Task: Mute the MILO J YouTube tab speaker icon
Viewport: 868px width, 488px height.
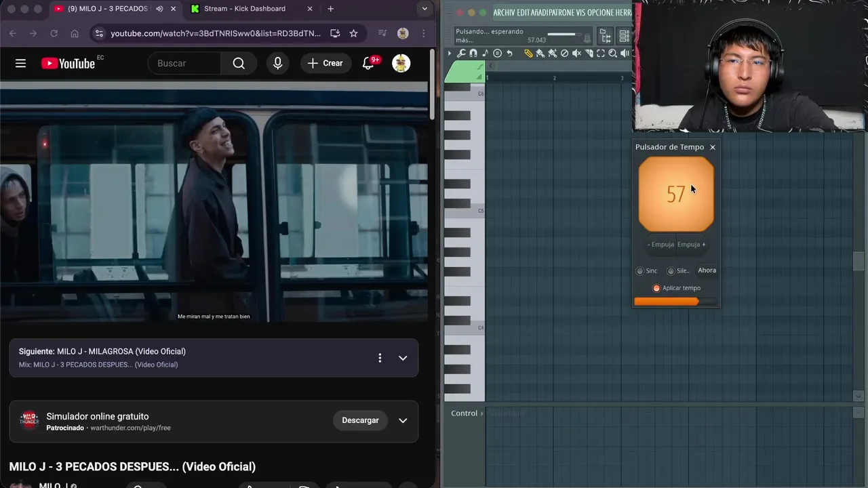Action: 159,9
